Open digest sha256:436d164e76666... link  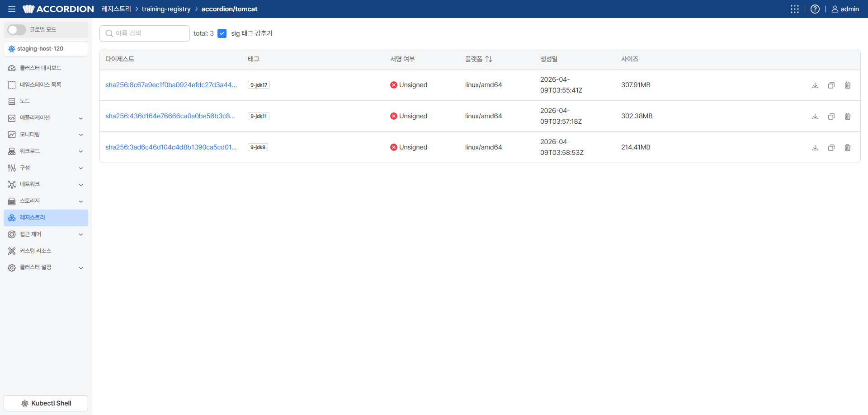[x=170, y=116]
